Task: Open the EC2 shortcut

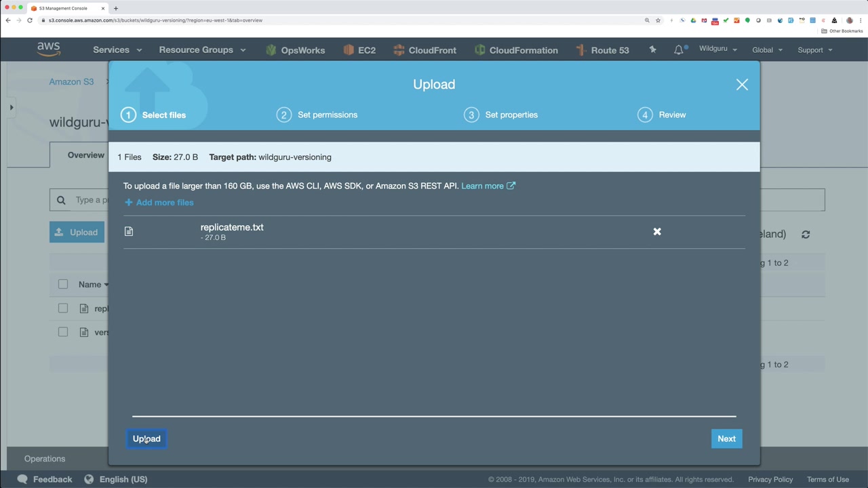Action: (x=359, y=50)
